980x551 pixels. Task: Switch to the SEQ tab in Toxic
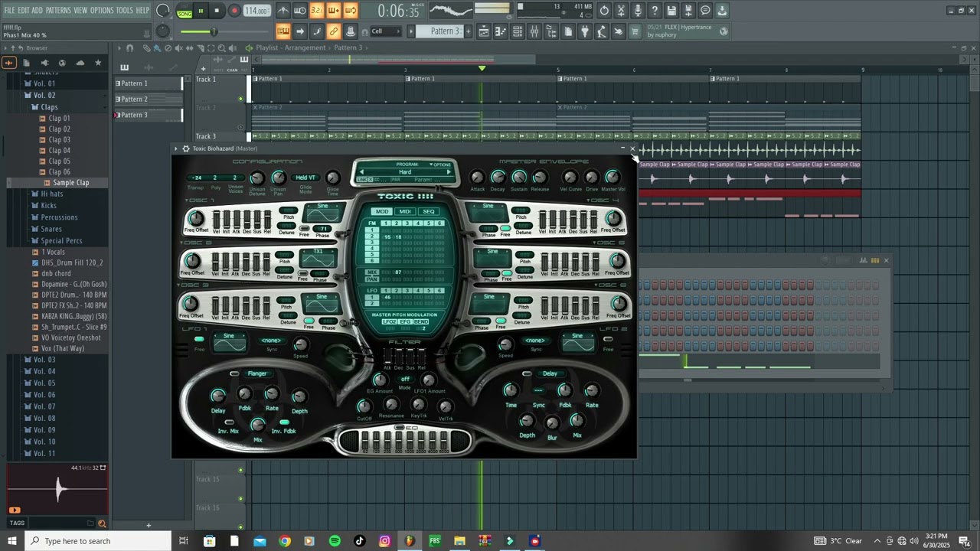click(429, 211)
